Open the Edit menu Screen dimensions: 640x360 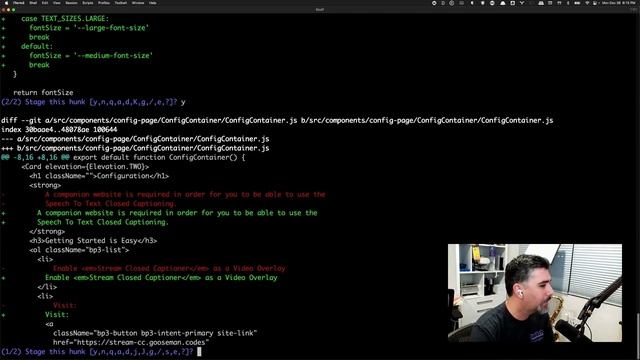pyautogui.click(x=45, y=3)
